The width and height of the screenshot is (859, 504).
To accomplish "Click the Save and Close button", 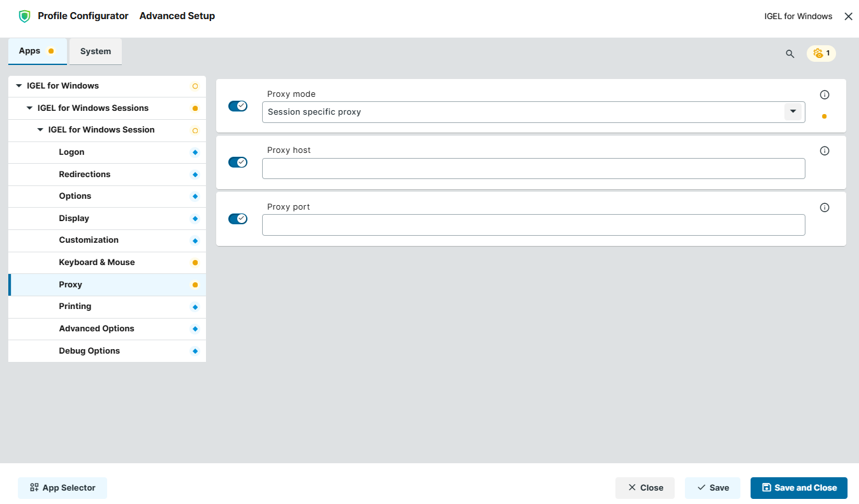I will (x=798, y=487).
